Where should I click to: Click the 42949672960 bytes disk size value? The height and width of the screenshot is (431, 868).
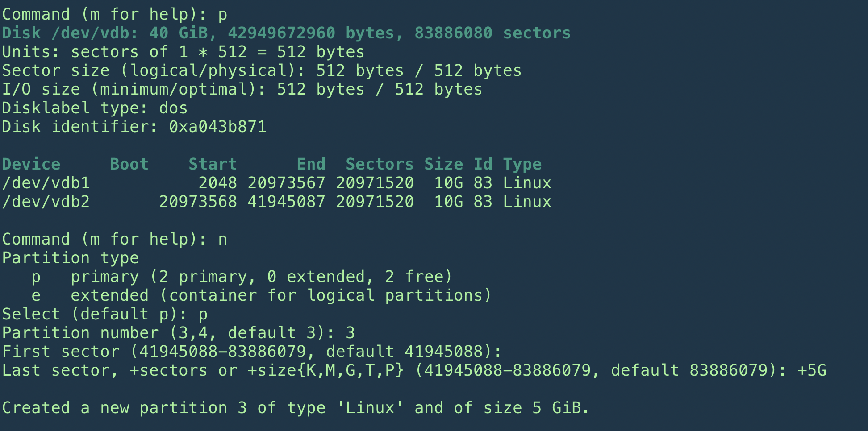[281, 33]
